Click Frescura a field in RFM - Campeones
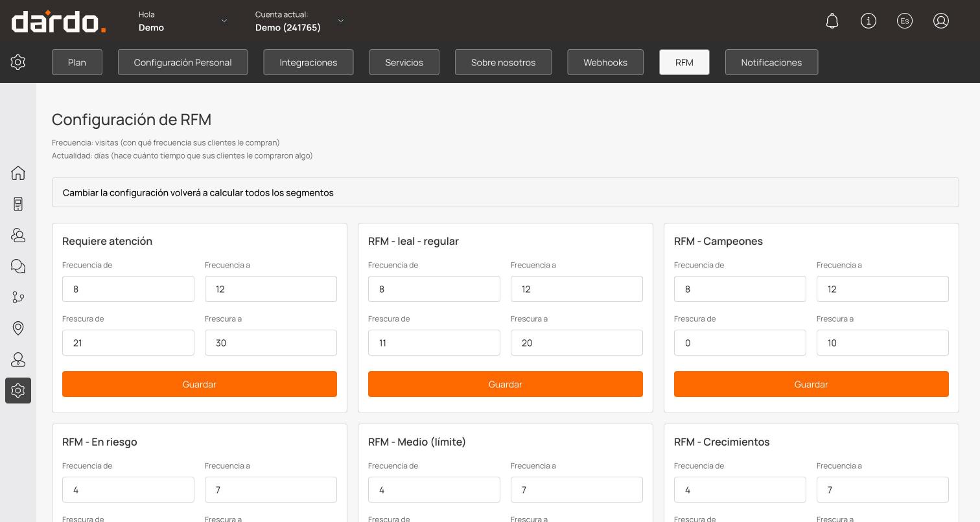The image size is (980, 522). [x=883, y=343]
